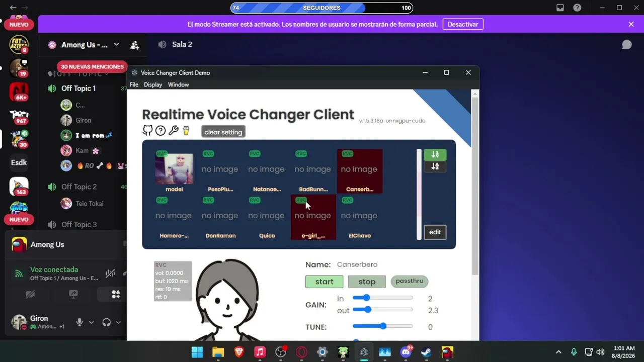Click the stop button

coord(367,282)
